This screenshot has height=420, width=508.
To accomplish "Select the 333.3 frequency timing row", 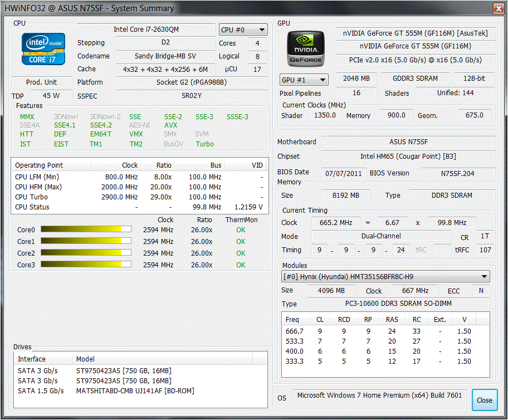I will pyautogui.click(x=385, y=362).
